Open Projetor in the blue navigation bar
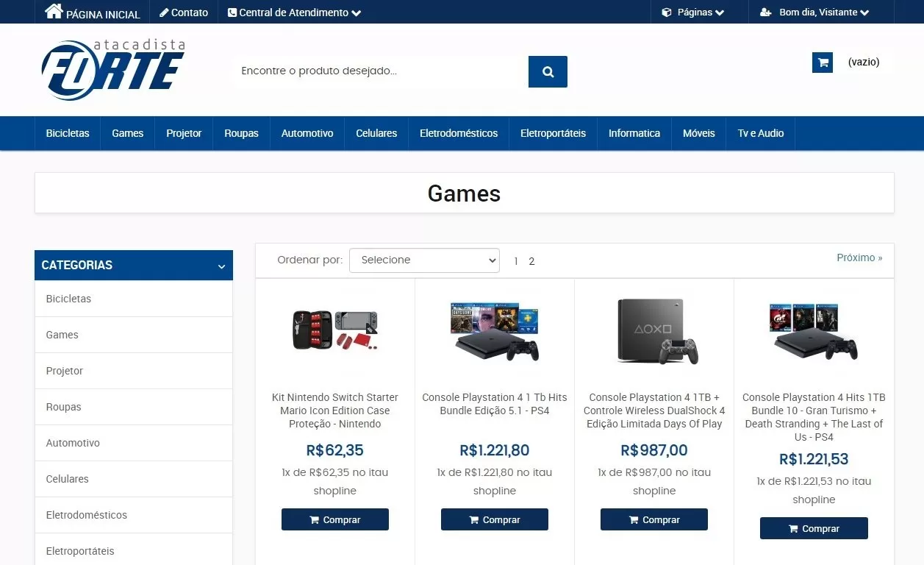Image resolution: width=924 pixels, height=565 pixels. pyautogui.click(x=184, y=133)
